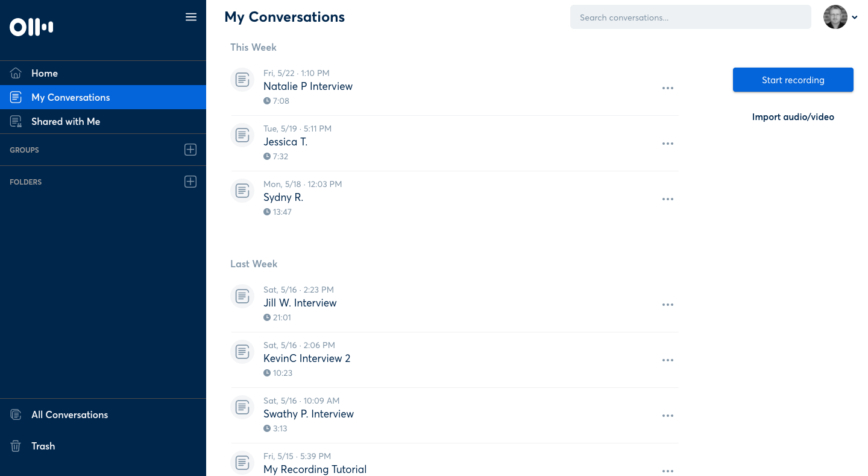The image size is (868, 476).
Task: Expand the profile avatar dropdown
Action: [x=841, y=17]
